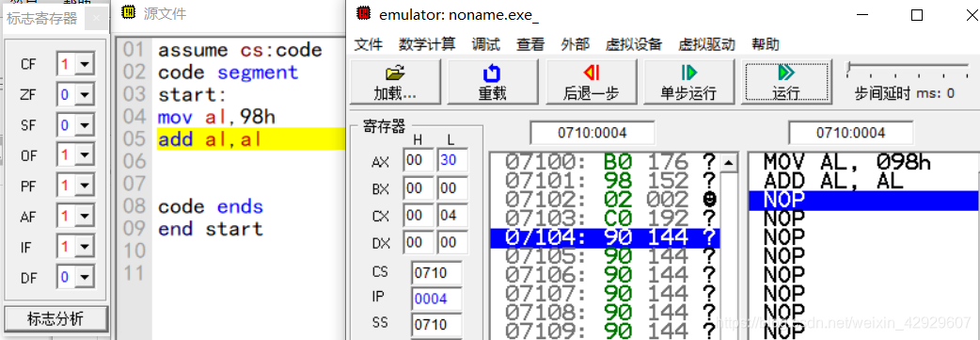This screenshot has width=980, height=340.
Task: Click the disassembly address field 0710:0004
Action: (850, 133)
